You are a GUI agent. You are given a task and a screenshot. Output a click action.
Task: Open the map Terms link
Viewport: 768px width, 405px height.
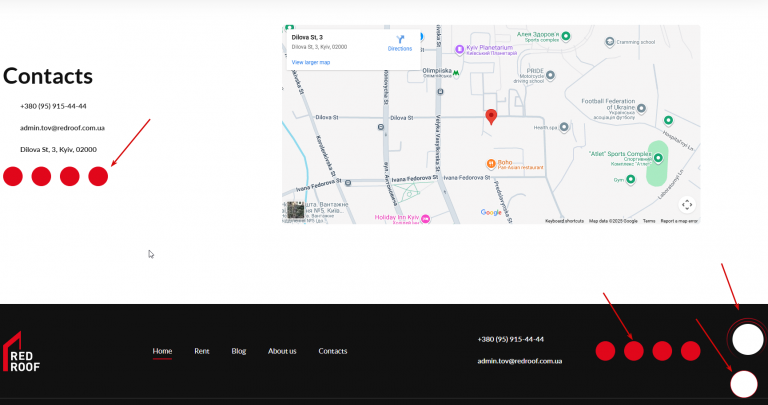[649, 221]
